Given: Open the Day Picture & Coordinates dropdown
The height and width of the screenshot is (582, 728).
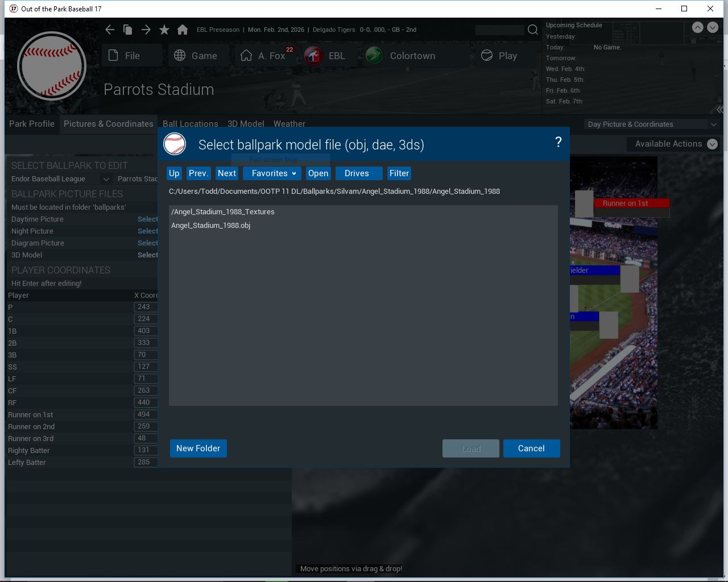Looking at the screenshot, I should pos(652,124).
